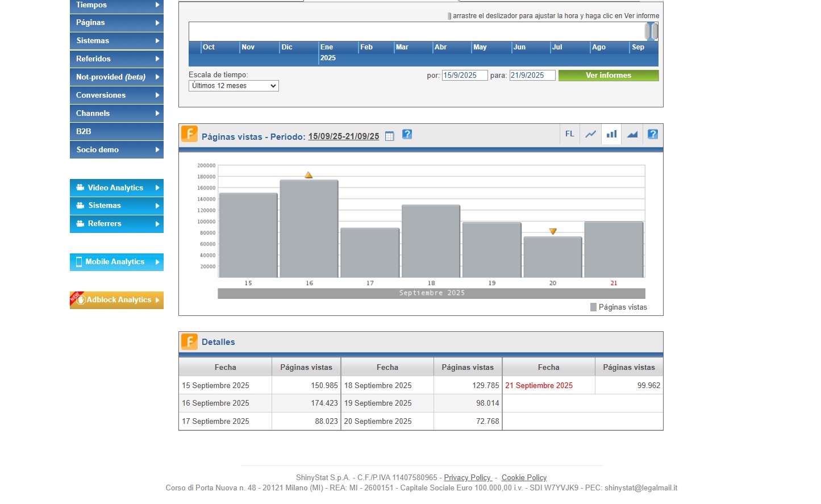Open help icon beside the calendar icon
The height and width of the screenshot is (504, 821).
(x=407, y=134)
